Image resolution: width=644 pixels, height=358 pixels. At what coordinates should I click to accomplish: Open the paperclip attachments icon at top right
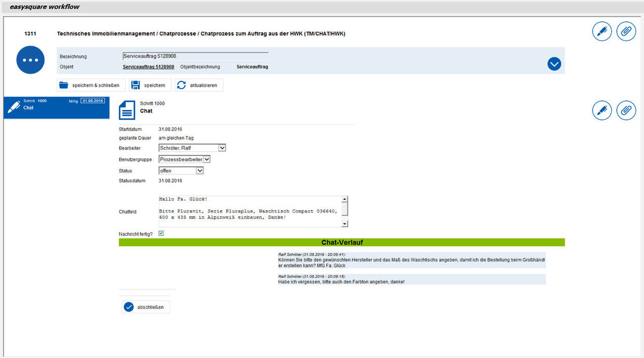(626, 31)
